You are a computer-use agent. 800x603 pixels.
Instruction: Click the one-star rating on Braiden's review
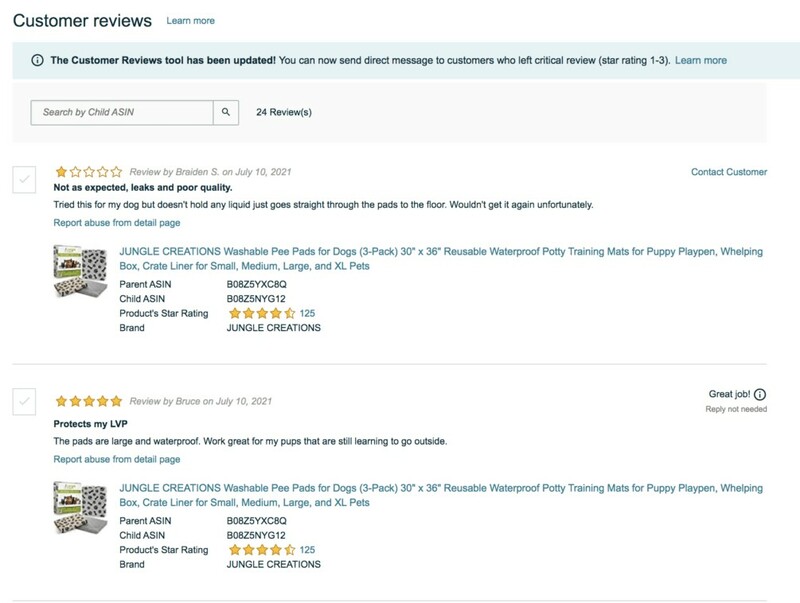(x=89, y=172)
